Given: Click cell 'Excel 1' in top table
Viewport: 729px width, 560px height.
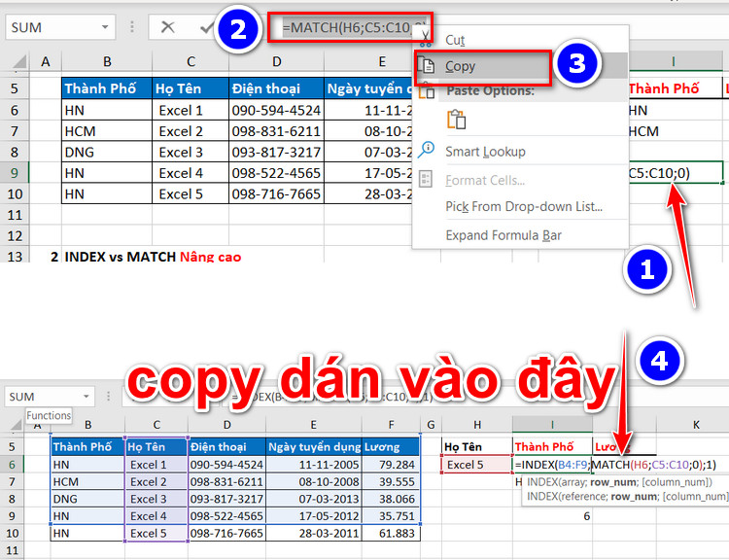Looking at the screenshot, I should [191, 110].
